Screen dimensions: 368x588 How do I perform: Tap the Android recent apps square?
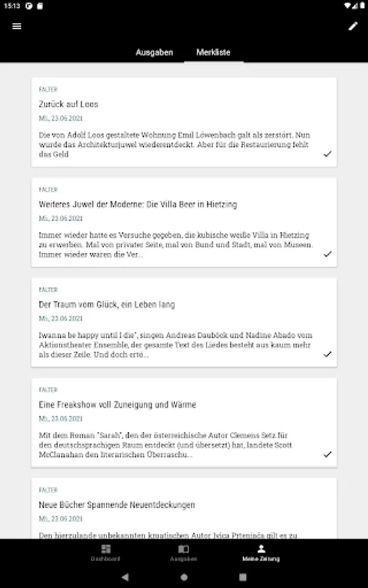point(243,577)
